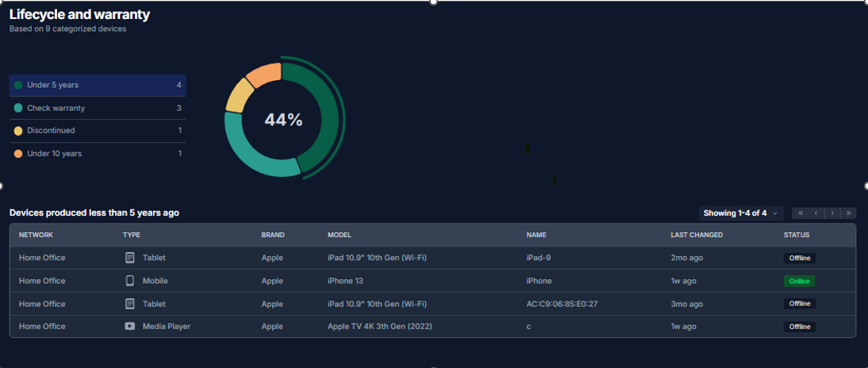Select the 'Check warranty' legend category
Viewport: 868px width, 368px height.
point(98,108)
